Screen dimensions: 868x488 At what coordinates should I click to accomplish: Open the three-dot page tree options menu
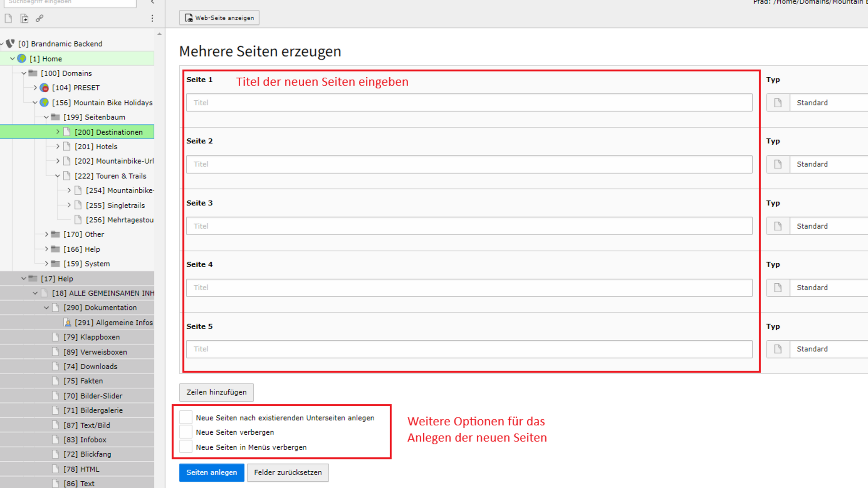point(152,19)
